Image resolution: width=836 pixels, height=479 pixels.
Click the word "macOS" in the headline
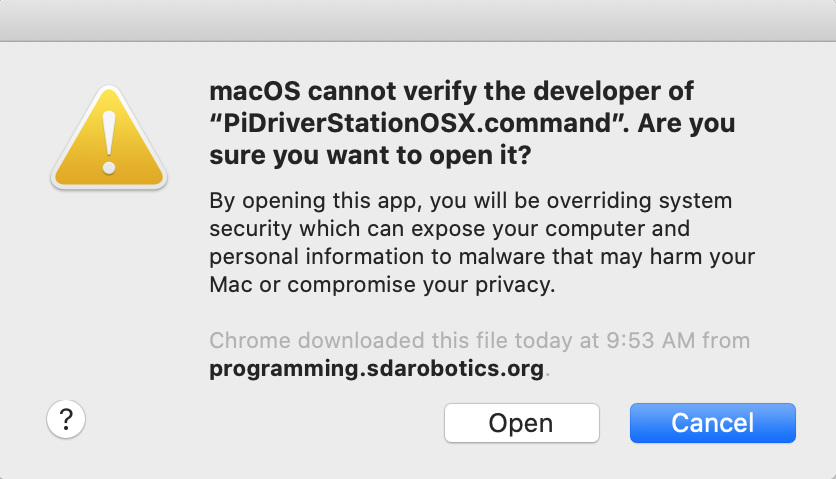(255, 91)
